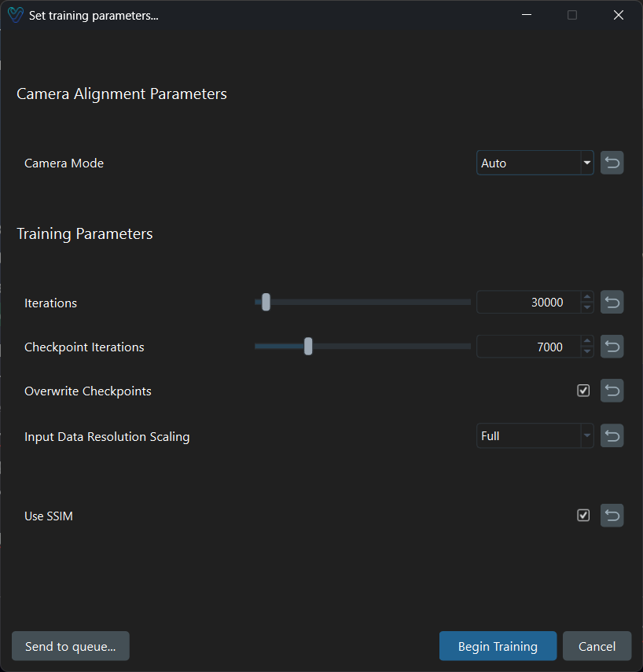Reset Use SSIM to default
643x672 pixels.
612,516
